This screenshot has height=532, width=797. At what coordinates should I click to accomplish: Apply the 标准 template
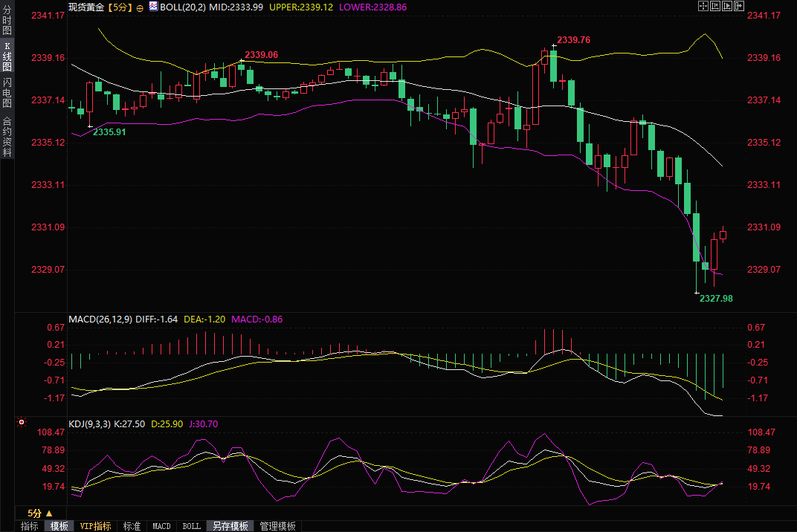pyautogui.click(x=132, y=526)
